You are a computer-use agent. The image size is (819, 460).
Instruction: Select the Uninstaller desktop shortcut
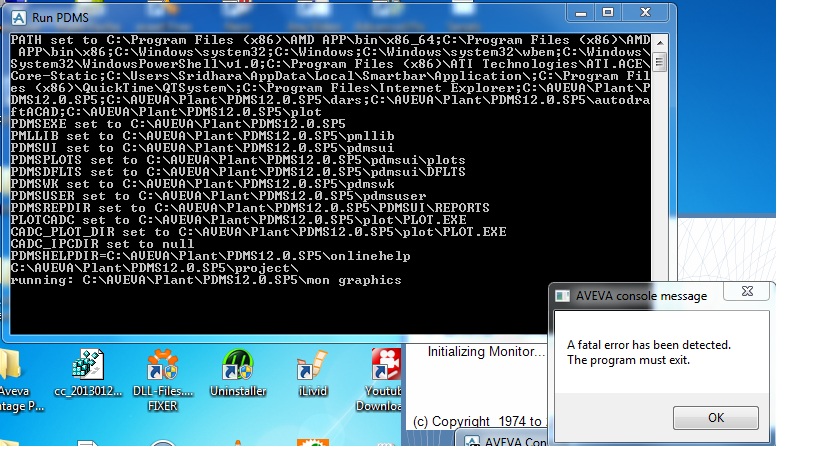238,373
